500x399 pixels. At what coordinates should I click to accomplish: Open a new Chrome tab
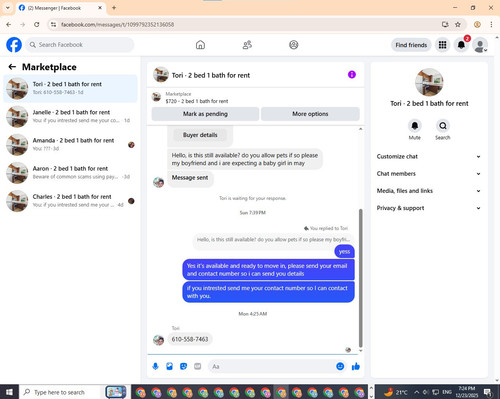pyautogui.click(x=114, y=8)
